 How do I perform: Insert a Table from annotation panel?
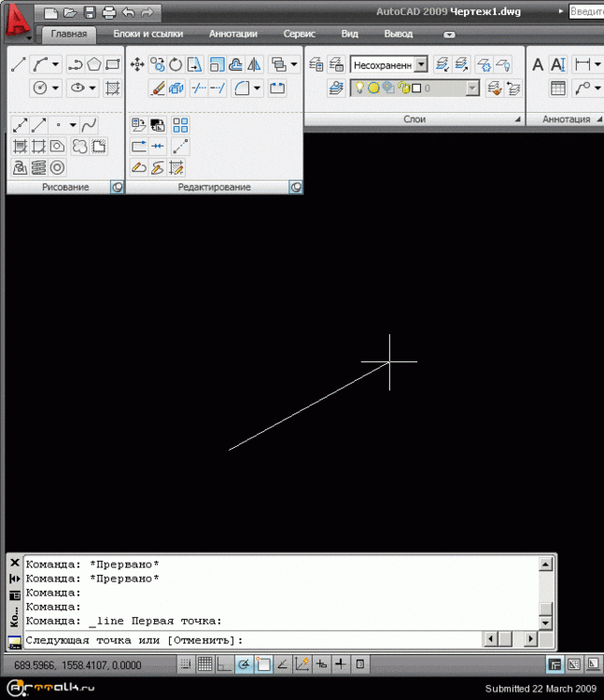(x=558, y=88)
